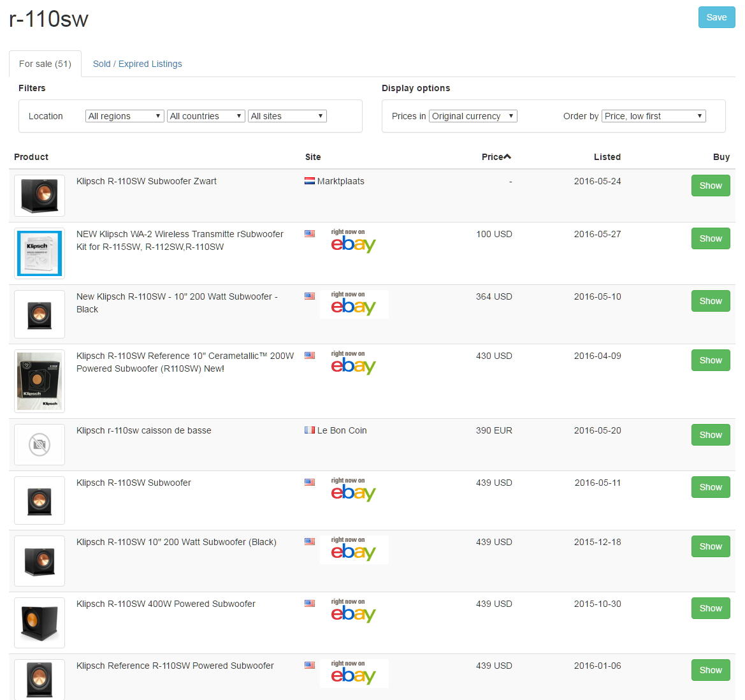The width and height of the screenshot is (745, 700).
Task: Click eBay logo on 2016-01-06 row
Action: point(354,673)
